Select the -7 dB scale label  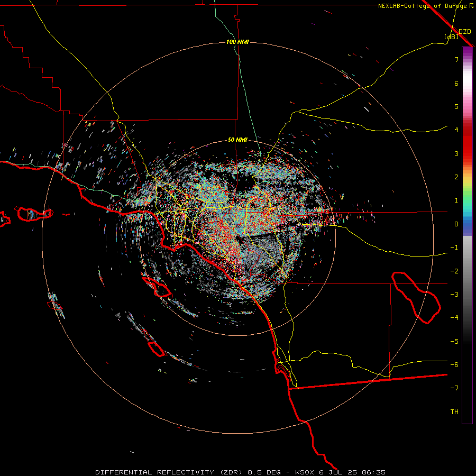(454, 388)
